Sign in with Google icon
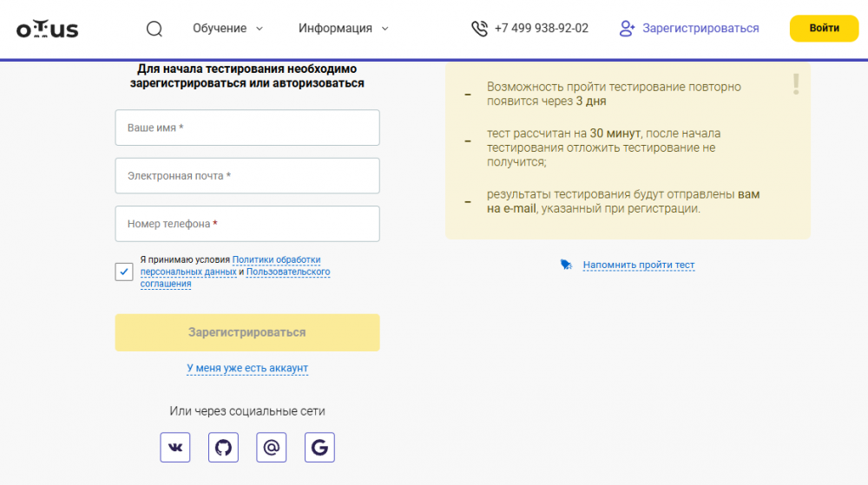The image size is (868, 485). pos(319,447)
